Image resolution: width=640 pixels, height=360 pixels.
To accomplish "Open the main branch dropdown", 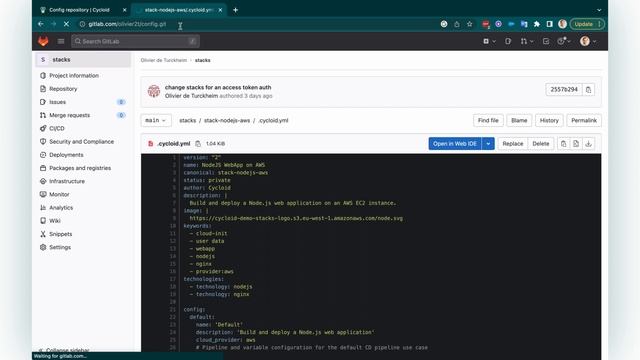I will tap(156, 120).
